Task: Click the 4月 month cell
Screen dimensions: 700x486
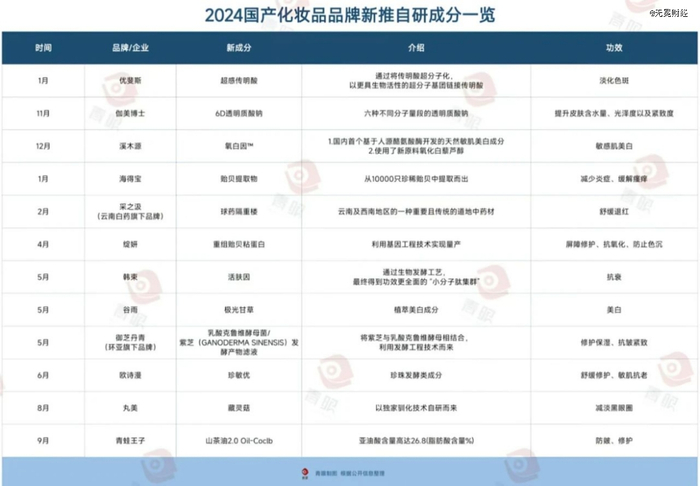Action: 43,244
